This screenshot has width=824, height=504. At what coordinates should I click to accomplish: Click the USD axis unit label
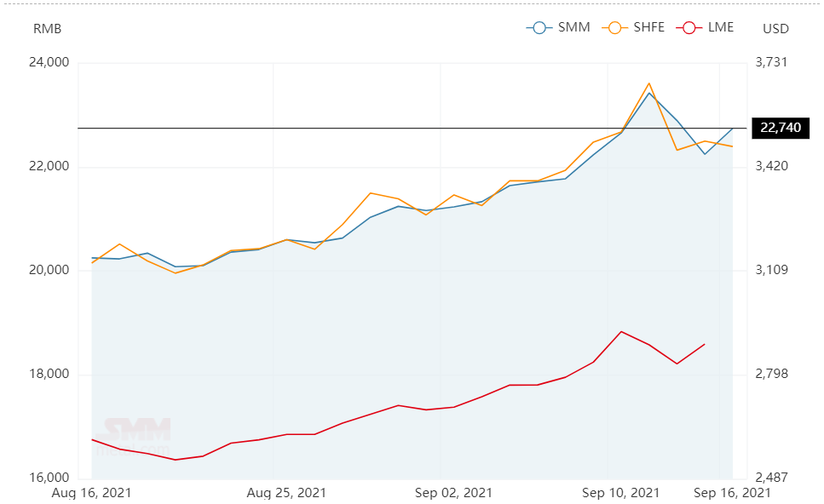(x=775, y=29)
